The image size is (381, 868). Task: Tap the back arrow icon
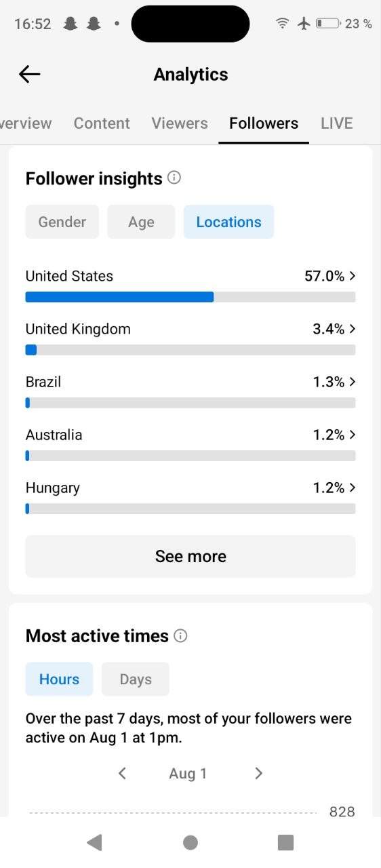30,74
